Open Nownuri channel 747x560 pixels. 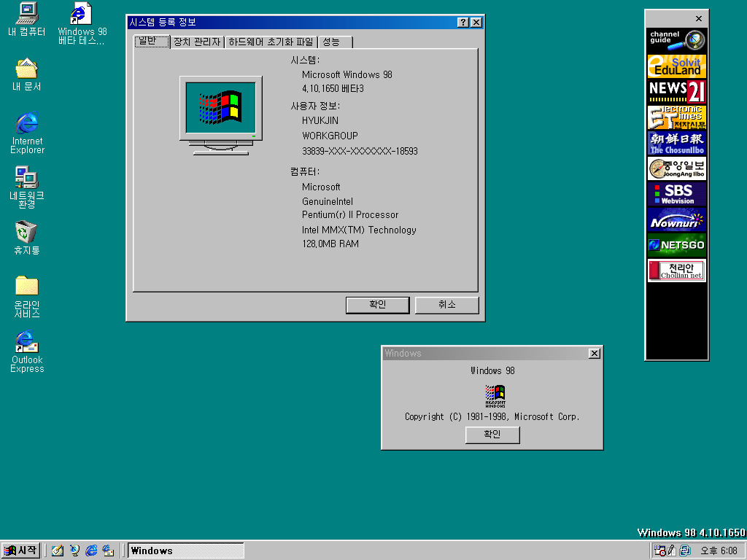[676, 220]
